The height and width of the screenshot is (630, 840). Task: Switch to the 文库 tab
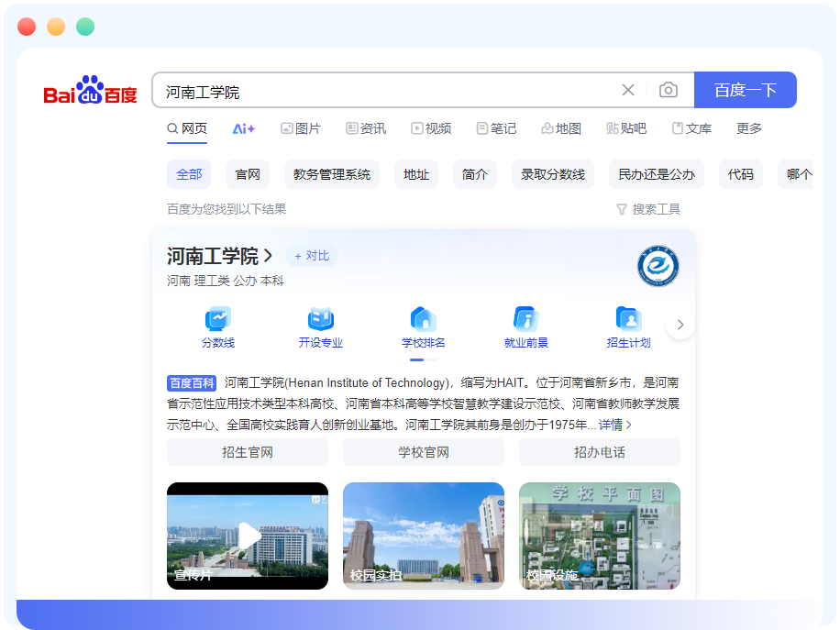click(692, 128)
